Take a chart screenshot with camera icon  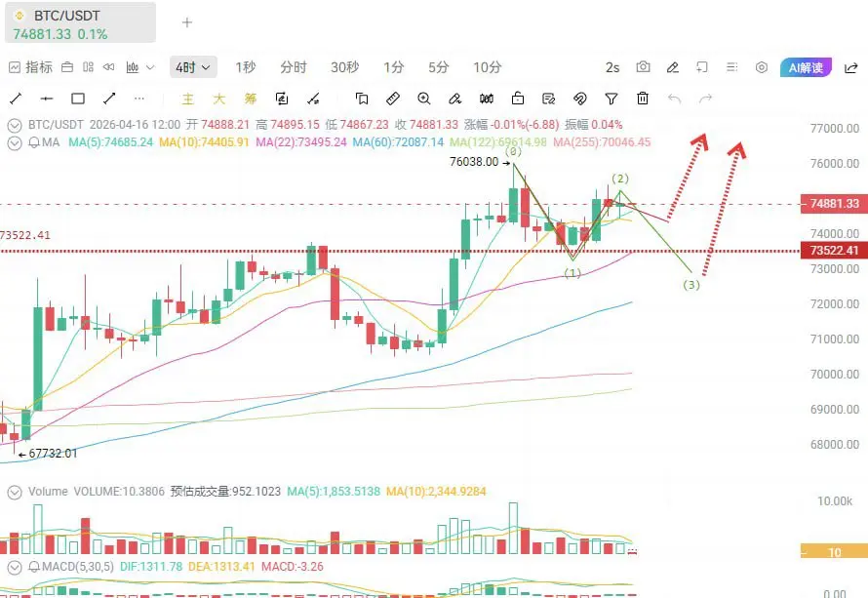tap(644, 67)
